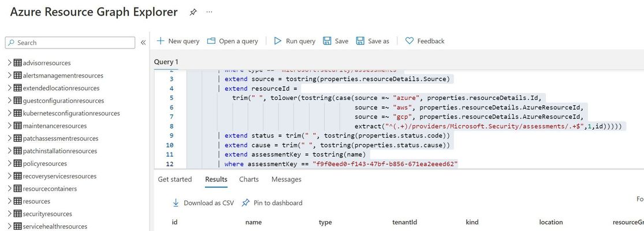Click the resourcecontainers table icon
This screenshot has height=231, width=644.
tap(18, 188)
